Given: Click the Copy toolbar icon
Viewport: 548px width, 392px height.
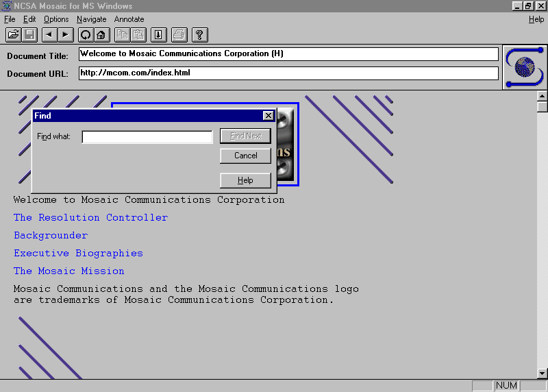Looking at the screenshot, I should point(123,35).
